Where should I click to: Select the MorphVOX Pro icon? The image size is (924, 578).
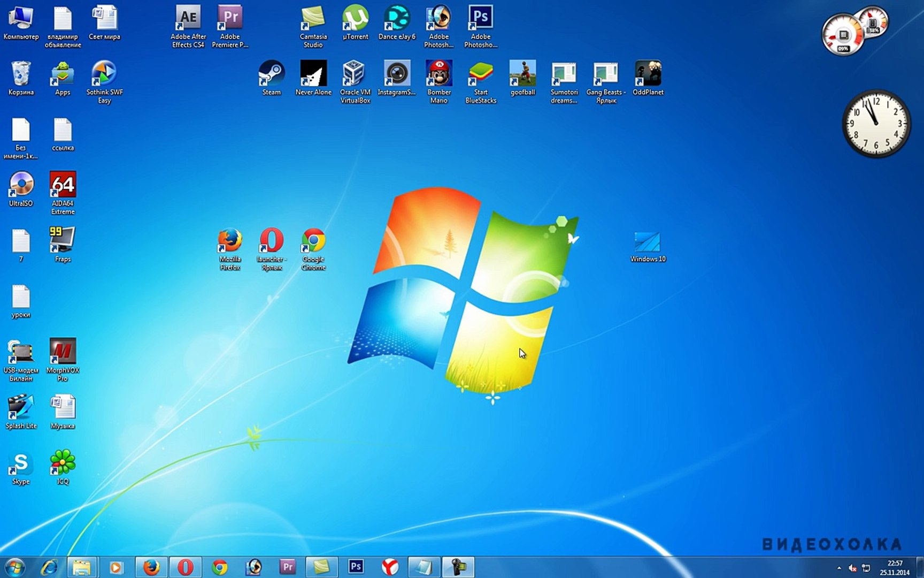[x=63, y=360]
